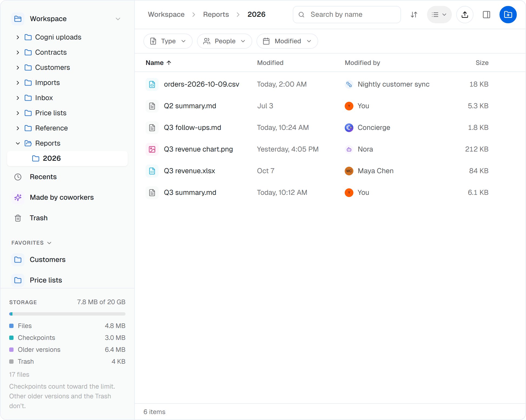Open Recents
The width and height of the screenshot is (526, 420).
pyautogui.click(x=67, y=177)
